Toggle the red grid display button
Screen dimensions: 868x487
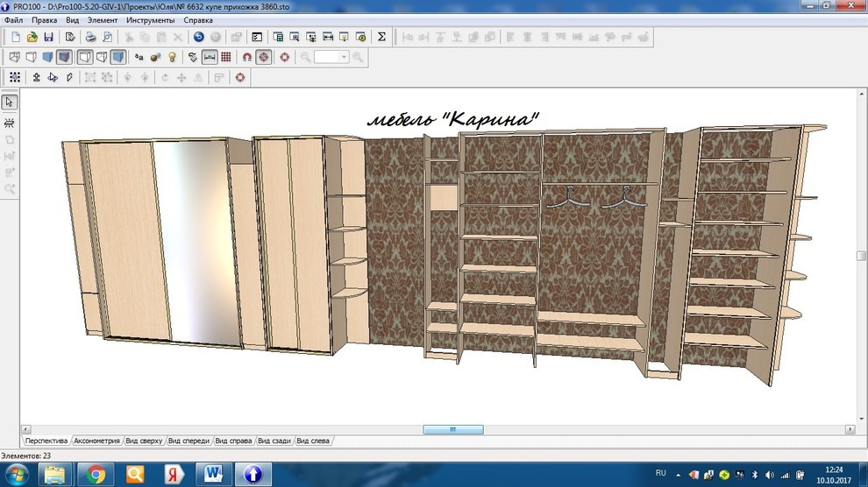point(226,57)
